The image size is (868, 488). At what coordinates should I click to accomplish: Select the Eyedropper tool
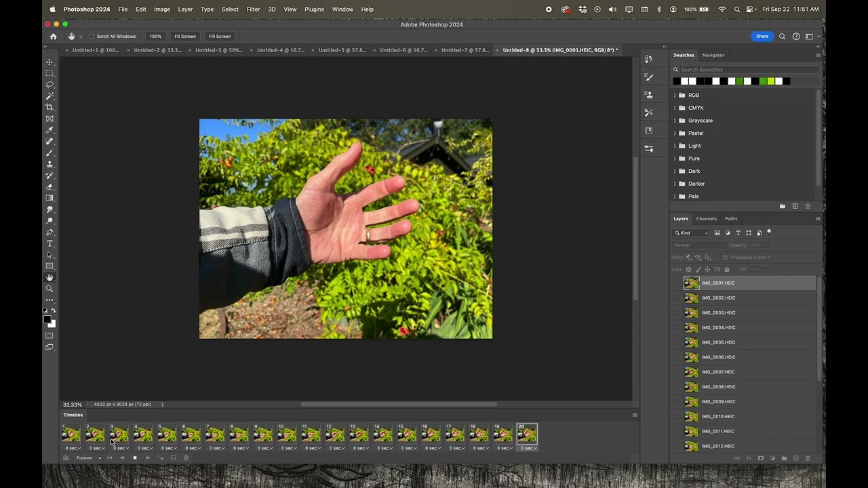pos(50,130)
